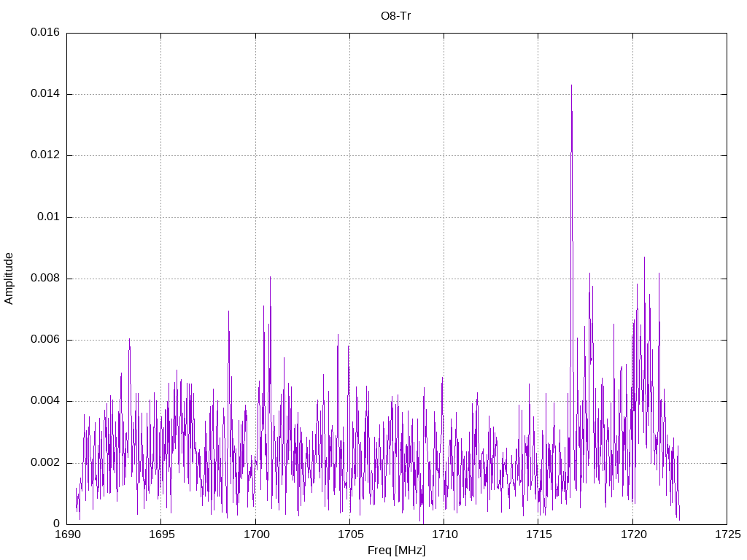Image resolution: width=747 pixels, height=560 pixels.
Task: Click the x-axis tick label 1725
Action: click(x=726, y=535)
